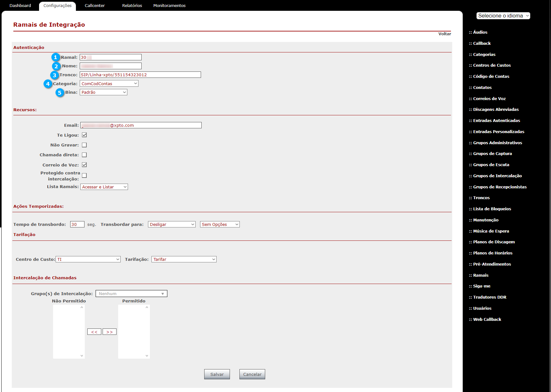
Task: Open Música de Espera link
Action: [491, 231]
